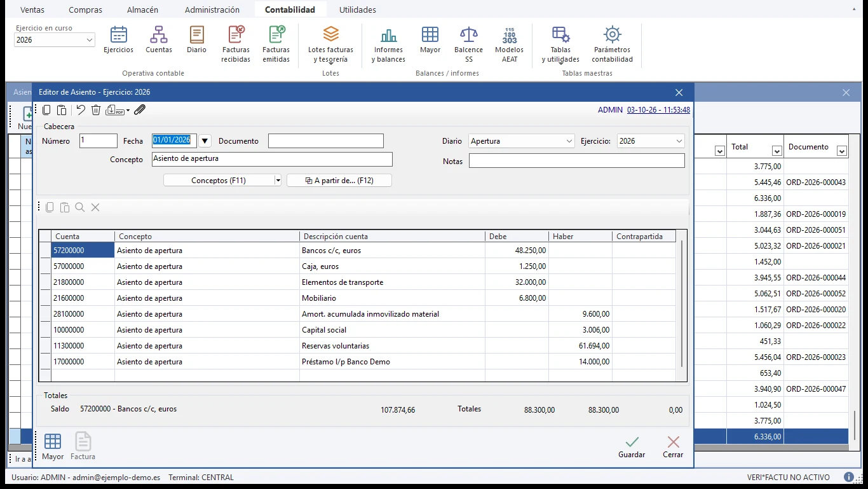Open the PDF export dropdown arrow
Viewport: 868px width, 489px height.
click(128, 111)
